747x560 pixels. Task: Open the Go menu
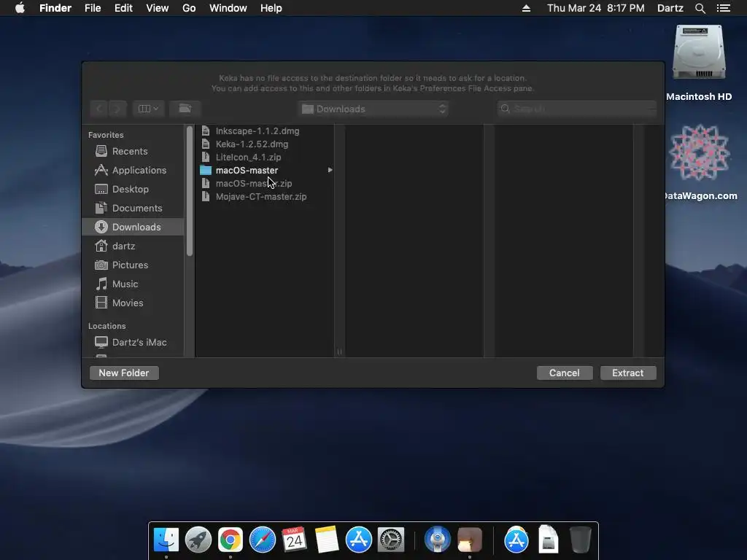pos(189,8)
